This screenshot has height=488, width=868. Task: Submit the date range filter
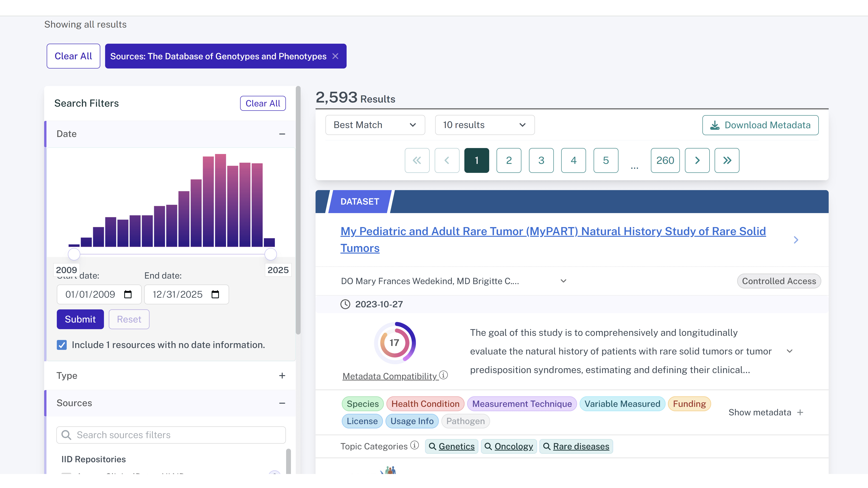coord(80,319)
